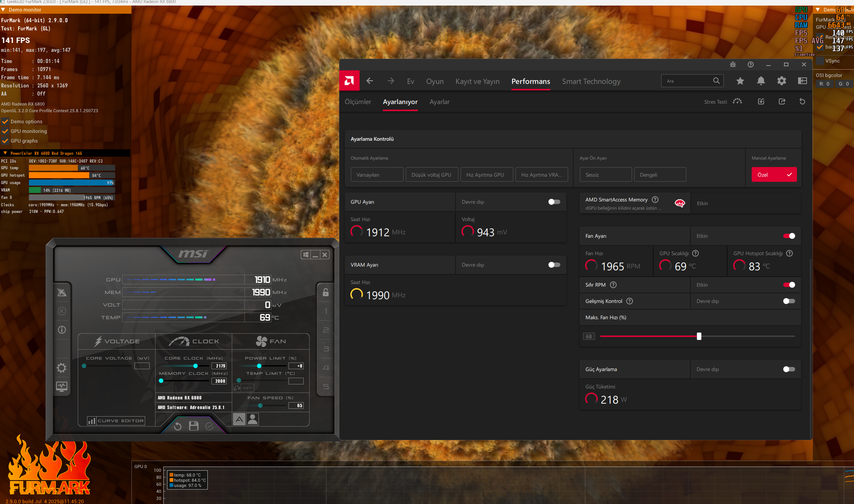Click the search magnifier in AMD Software
The height and width of the screenshot is (504, 854).
point(717,81)
